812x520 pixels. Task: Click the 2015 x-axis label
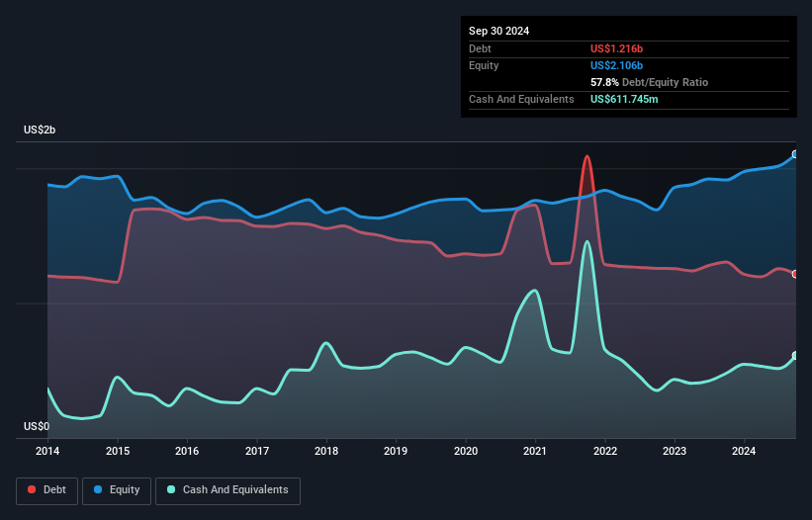click(118, 451)
